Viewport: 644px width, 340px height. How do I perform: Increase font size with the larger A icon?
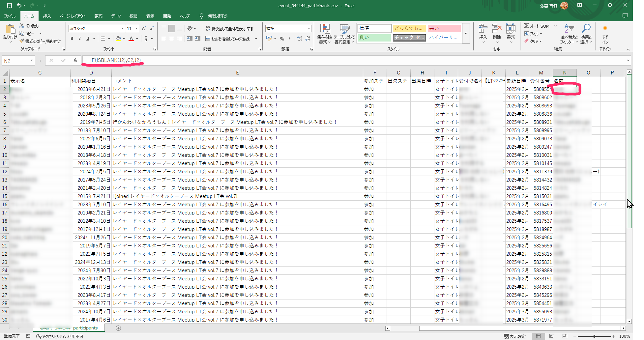point(144,29)
